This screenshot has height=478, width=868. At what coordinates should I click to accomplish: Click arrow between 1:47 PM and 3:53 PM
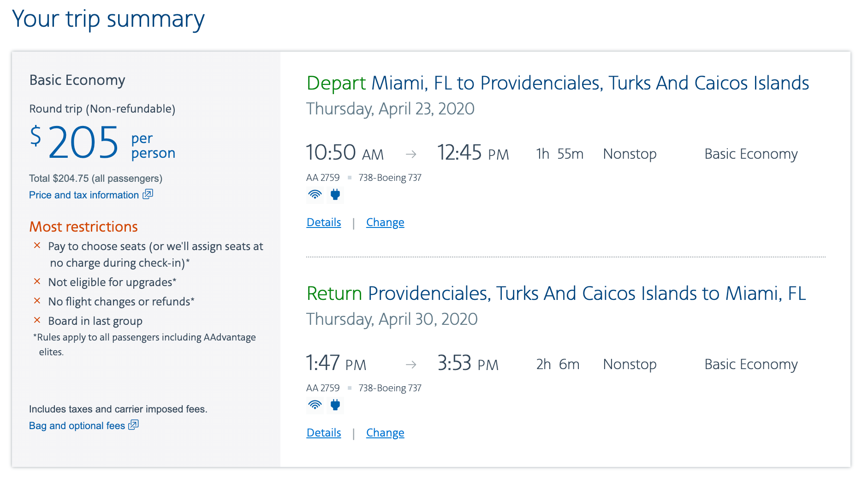coord(411,364)
